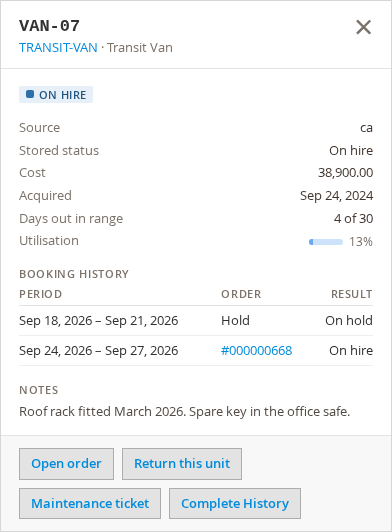Close the VAN-07 detail panel

363,27
